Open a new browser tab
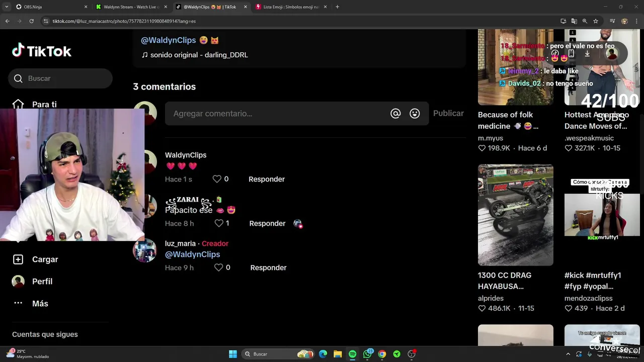The image size is (644, 362). coord(337,7)
